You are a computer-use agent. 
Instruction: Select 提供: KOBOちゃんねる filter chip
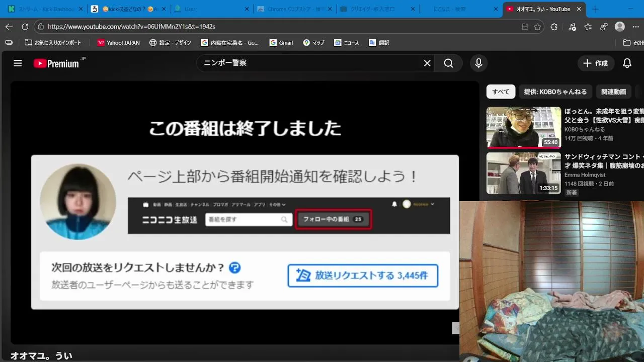[555, 92]
